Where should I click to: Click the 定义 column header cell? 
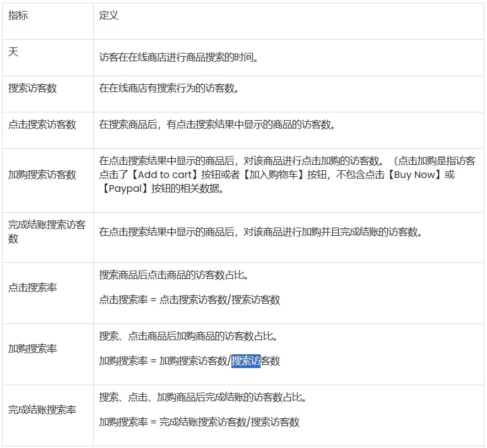point(105,15)
